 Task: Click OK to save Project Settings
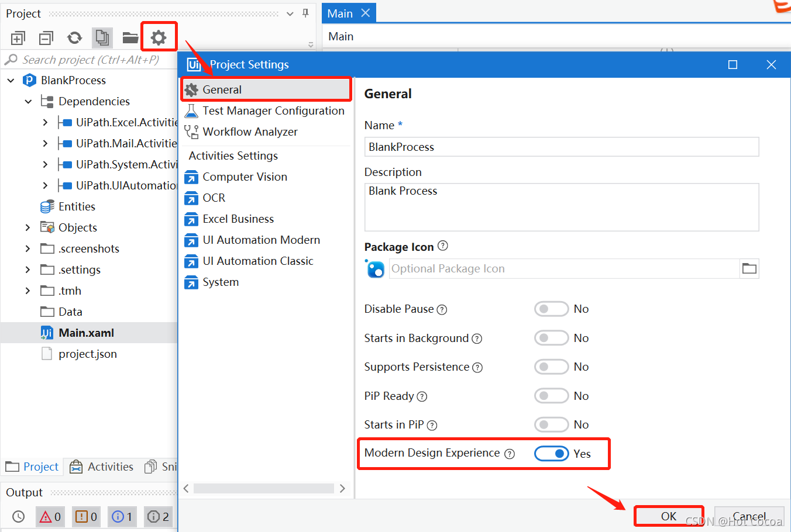(x=669, y=516)
